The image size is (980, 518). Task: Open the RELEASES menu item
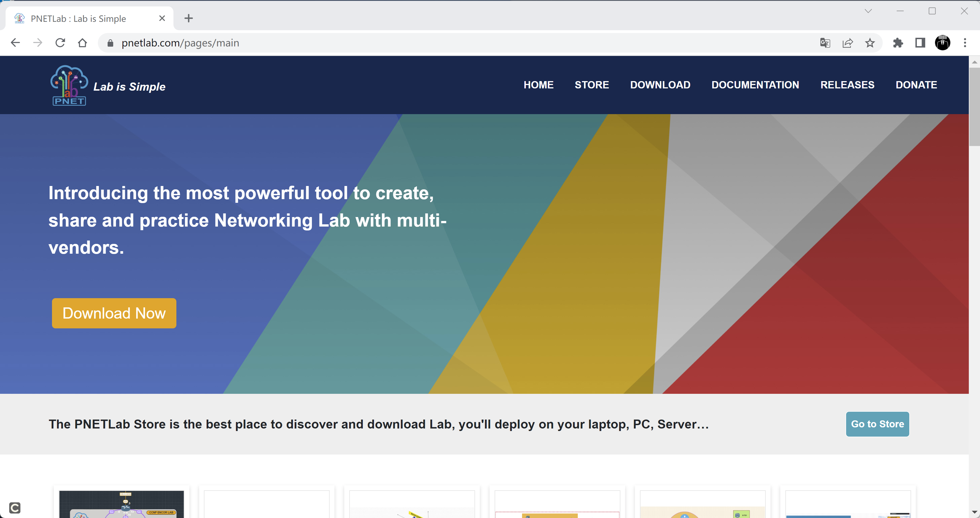pos(847,85)
